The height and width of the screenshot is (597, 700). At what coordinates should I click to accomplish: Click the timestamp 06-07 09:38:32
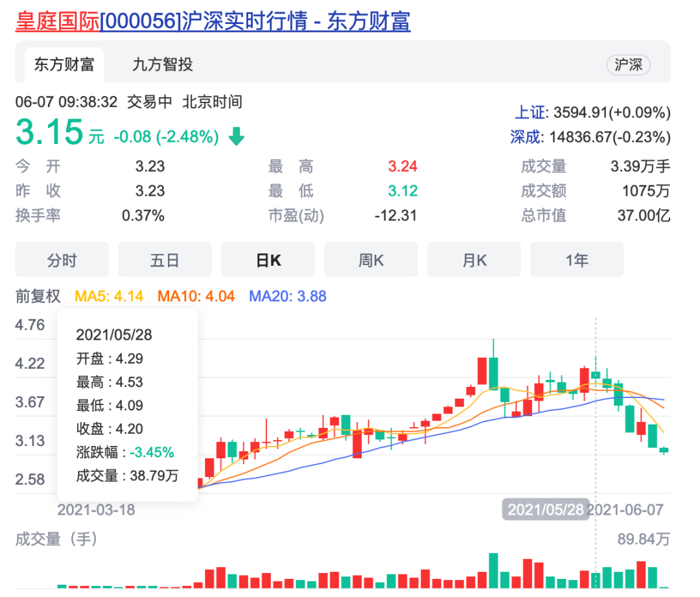point(67,102)
